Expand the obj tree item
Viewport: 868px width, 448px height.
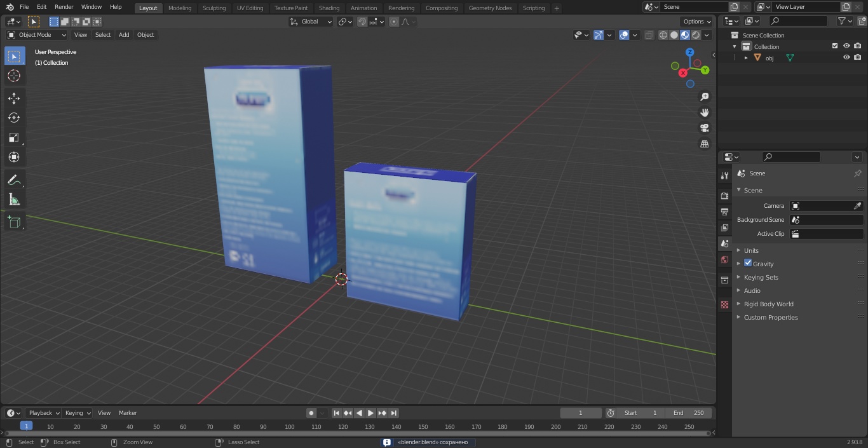point(746,58)
